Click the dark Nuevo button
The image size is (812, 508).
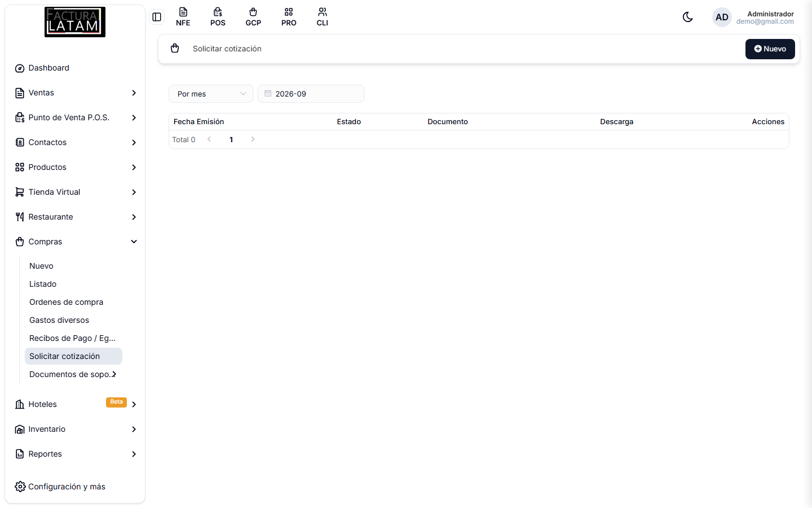point(770,49)
